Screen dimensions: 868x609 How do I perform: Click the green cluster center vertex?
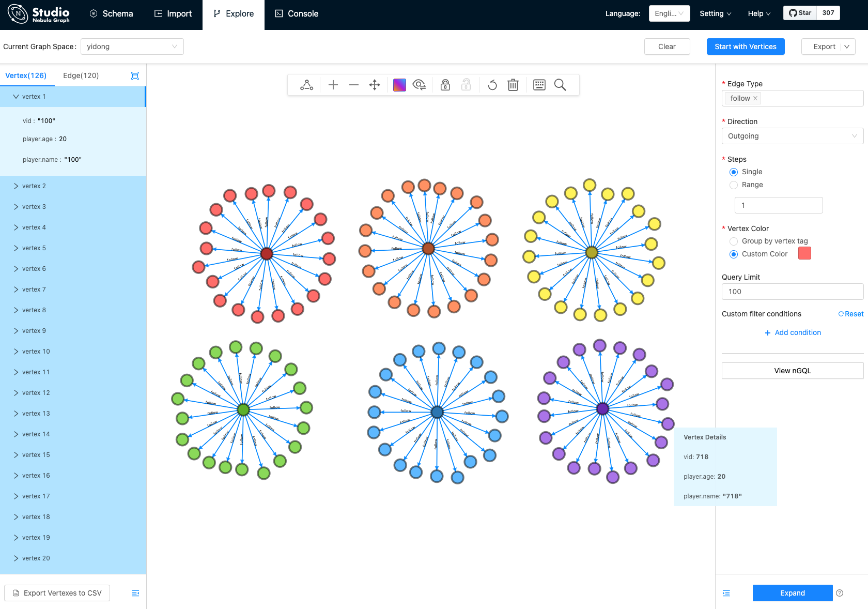point(243,409)
